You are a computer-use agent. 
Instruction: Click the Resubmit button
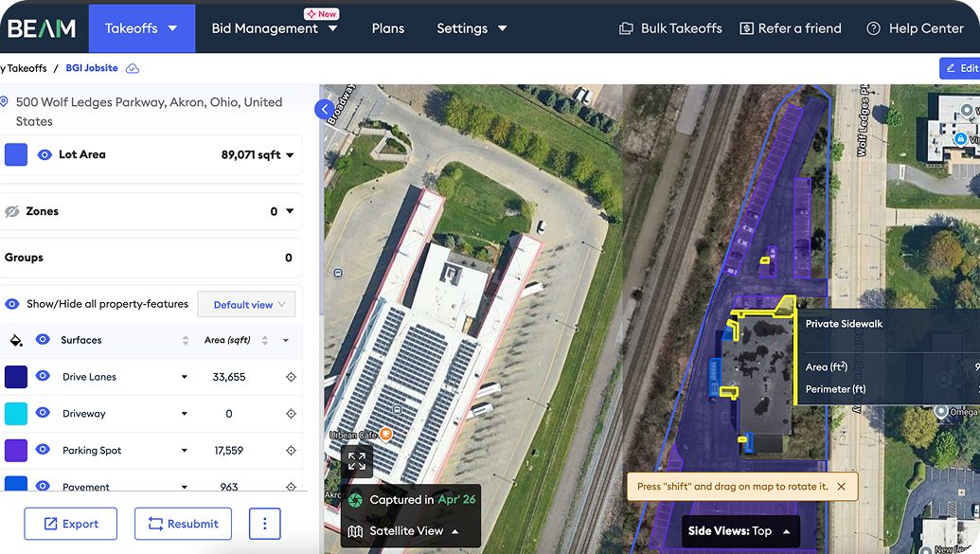tap(183, 524)
